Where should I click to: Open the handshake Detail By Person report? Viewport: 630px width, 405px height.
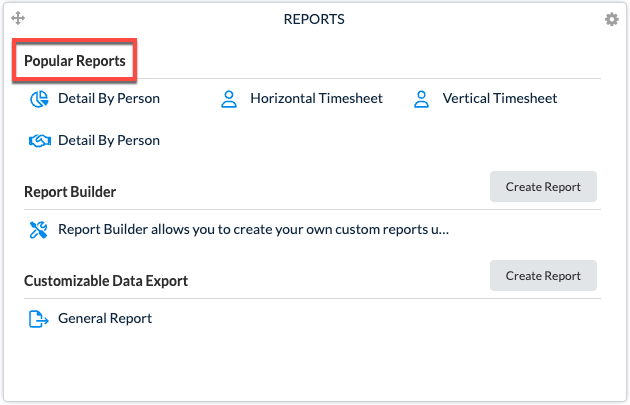coord(109,141)
